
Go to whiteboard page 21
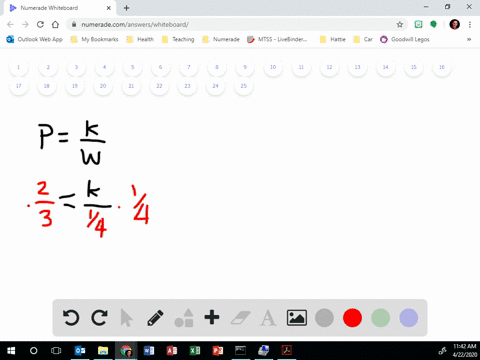(131, 86)
